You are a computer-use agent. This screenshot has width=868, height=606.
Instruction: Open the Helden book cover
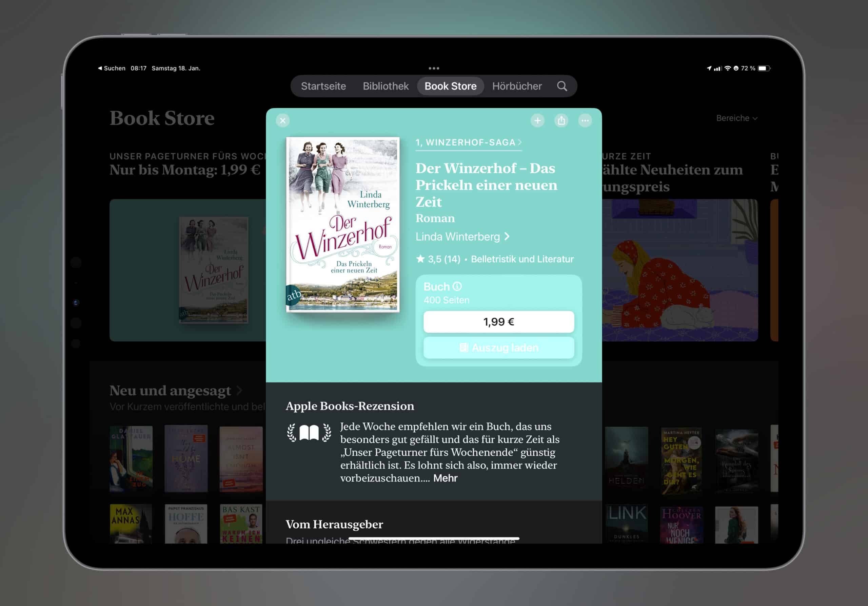pos(626,459)
